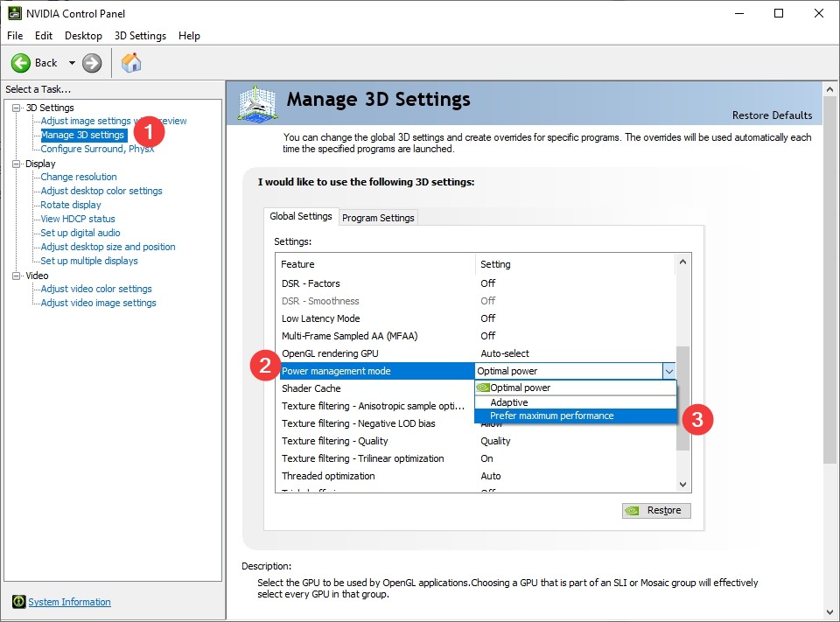
Task: Open the Edit menu
Action: pyautogui.click(x=44, y=35)
